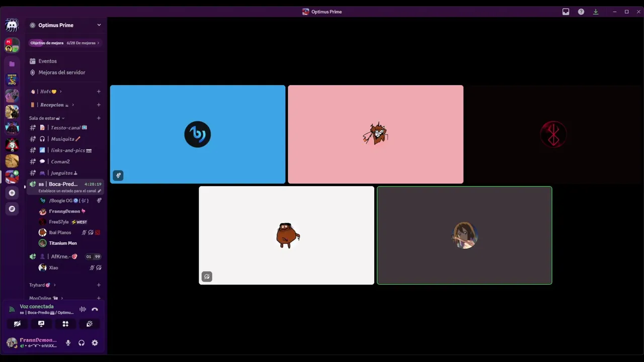Select user Xiao in the AfKrne channel
This screenshot has width=644, height=362.
pos(70,267)
